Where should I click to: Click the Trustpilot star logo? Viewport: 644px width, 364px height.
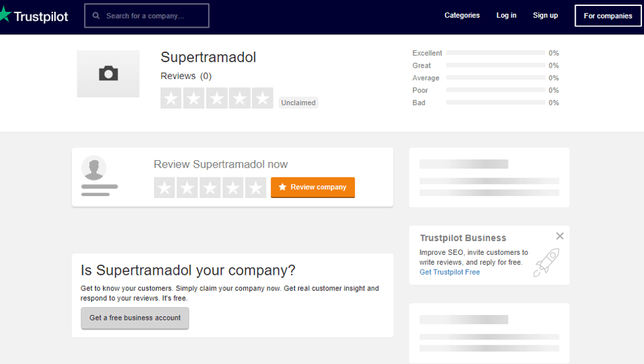(x=5, y=15)
